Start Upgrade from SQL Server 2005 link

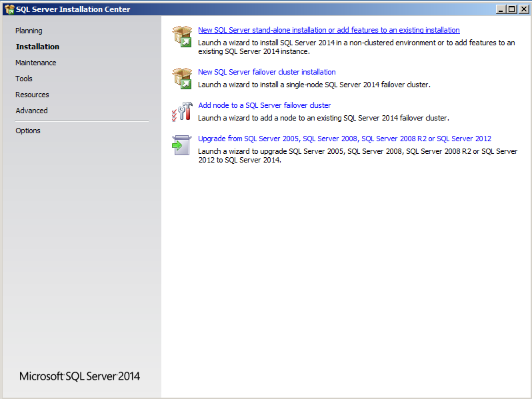(345, 139)
